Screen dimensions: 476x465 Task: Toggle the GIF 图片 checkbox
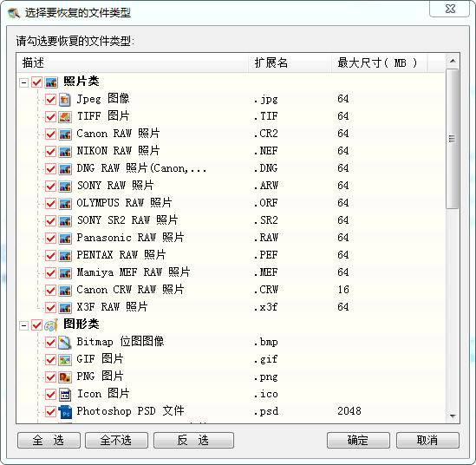point(50,360)
